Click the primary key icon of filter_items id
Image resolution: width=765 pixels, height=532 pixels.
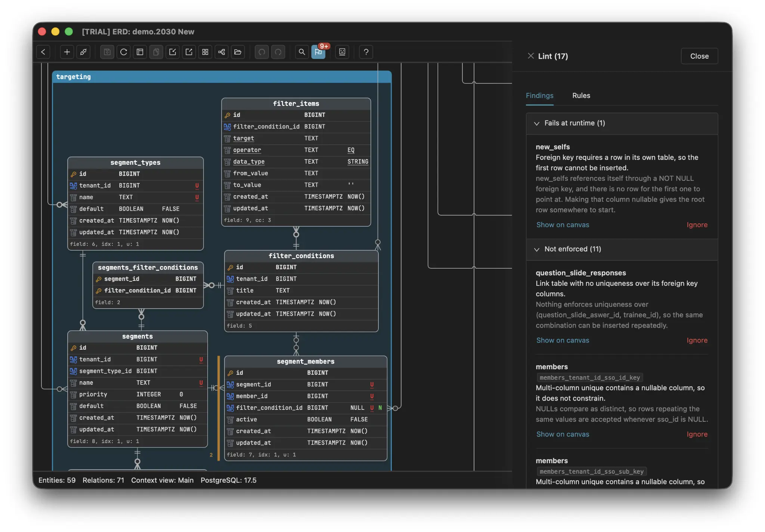pos(227,115)
